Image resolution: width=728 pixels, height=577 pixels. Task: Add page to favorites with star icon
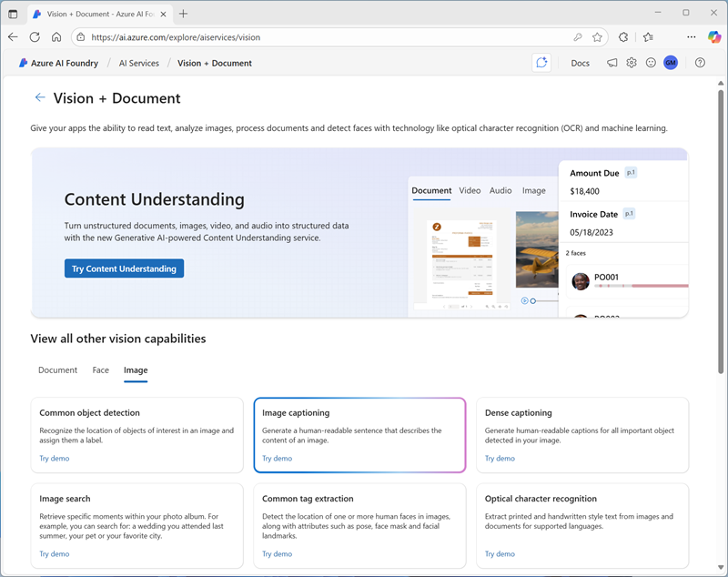point(597,37)
